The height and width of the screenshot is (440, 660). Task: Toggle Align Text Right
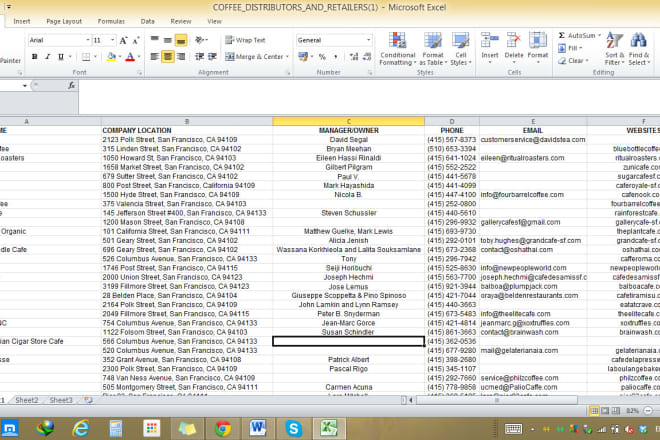pos(181,56)
